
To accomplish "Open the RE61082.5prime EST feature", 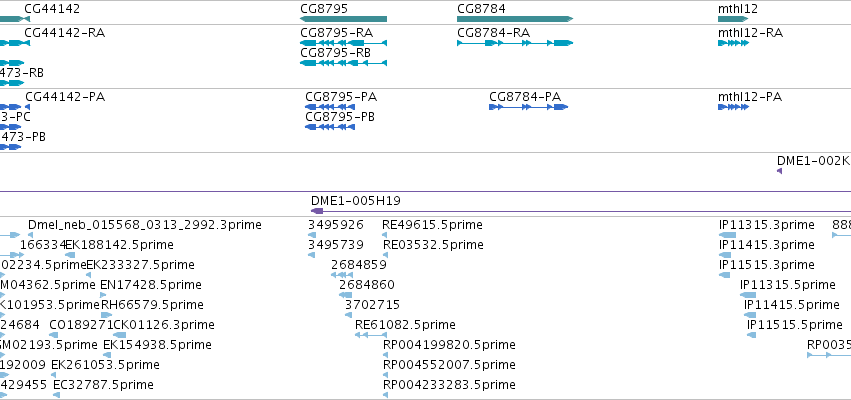I will coord(371,335).
